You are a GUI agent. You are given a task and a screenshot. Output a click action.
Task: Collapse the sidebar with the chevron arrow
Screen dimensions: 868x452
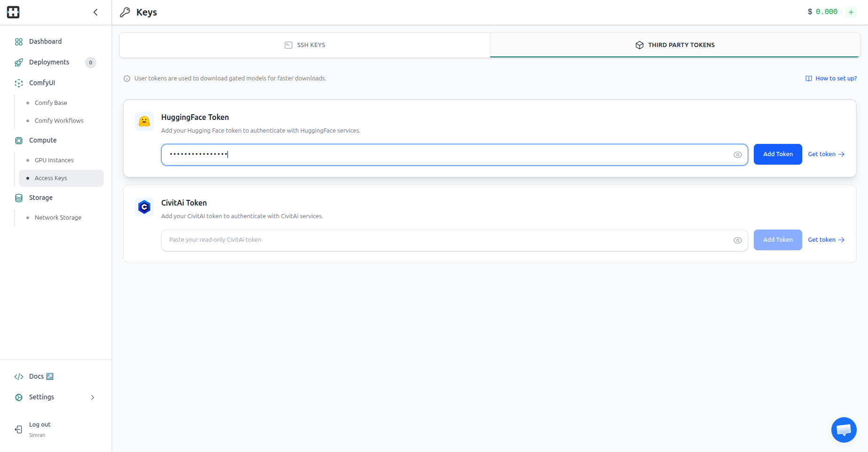(95, 12)
